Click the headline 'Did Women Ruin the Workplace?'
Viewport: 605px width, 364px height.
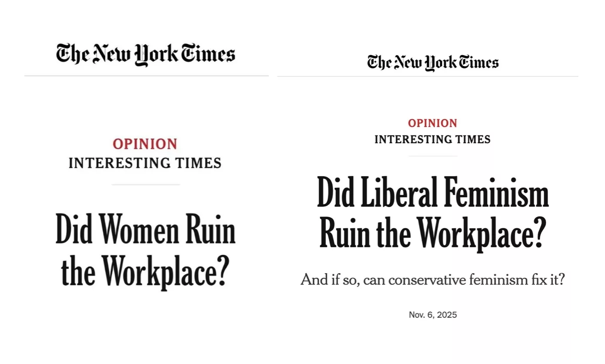pos(145,249)
